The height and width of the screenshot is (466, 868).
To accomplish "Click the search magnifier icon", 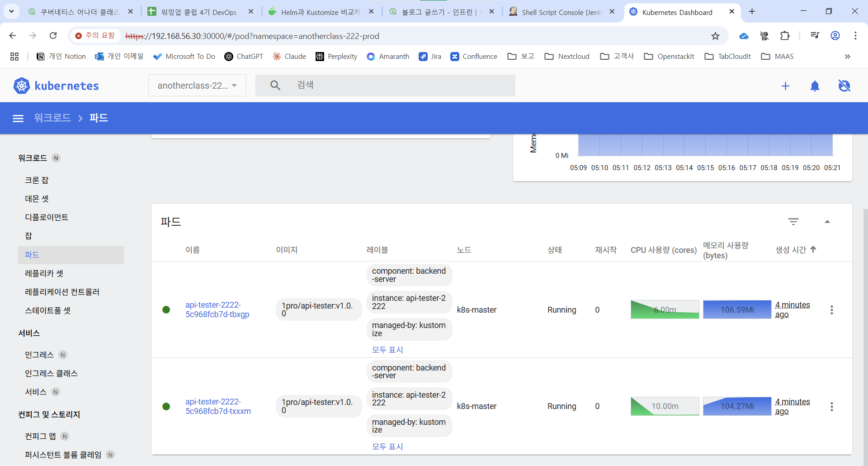I will [x=275, y=85].
